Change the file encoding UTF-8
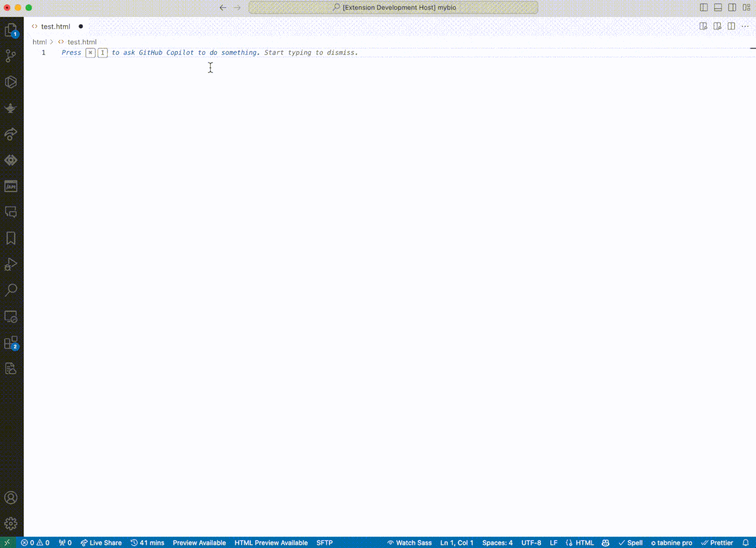This screenshot has width=756, height=548. [x=531, y=542]
